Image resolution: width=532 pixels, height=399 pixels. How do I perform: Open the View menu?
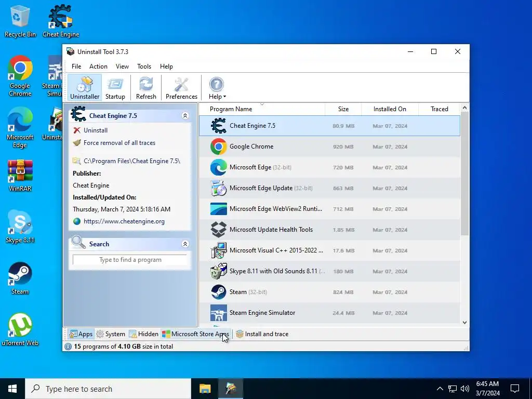pos(122,66)
